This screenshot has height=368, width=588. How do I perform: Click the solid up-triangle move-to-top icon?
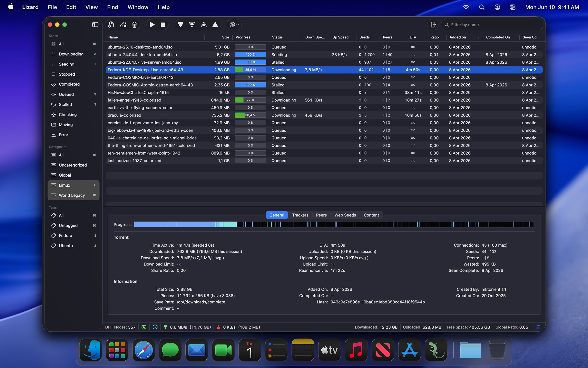[x=215, y=25]
